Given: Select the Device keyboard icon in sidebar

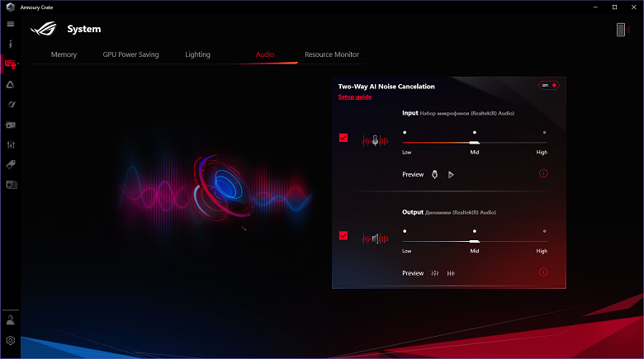Looking at the screenshot, I should coord(10,64).
